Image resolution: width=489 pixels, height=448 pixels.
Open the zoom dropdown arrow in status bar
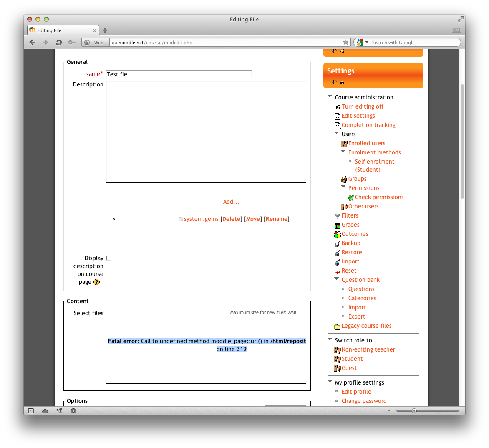pos(389,411)
